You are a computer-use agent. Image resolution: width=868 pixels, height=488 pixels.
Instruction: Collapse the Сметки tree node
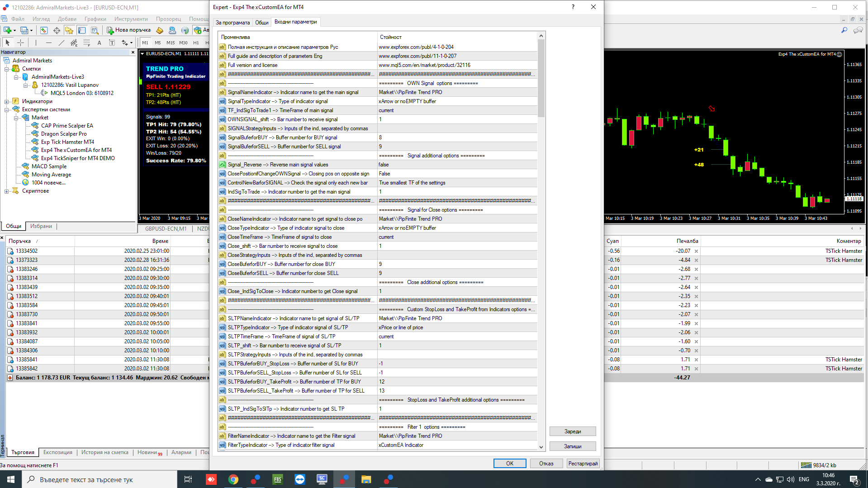click(x=7, y=69)
